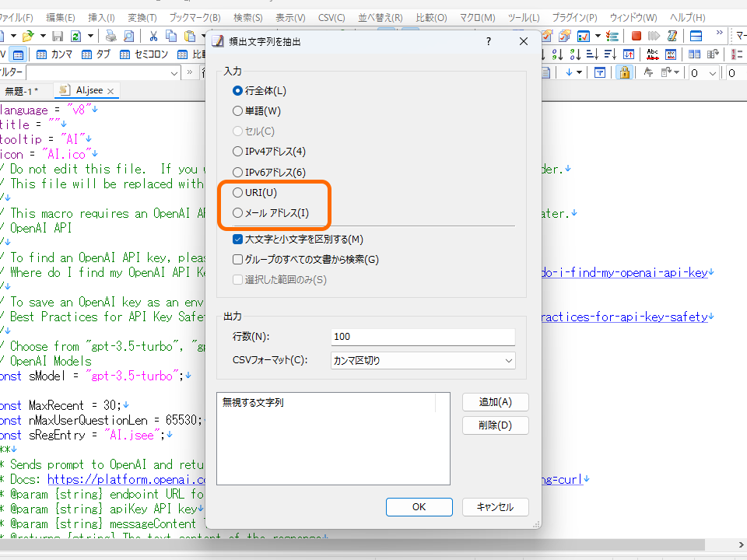The height and width of the screenshot is (560, 747).
Task: Open マクロ(M) menu
Action: (x=477, y=18)
